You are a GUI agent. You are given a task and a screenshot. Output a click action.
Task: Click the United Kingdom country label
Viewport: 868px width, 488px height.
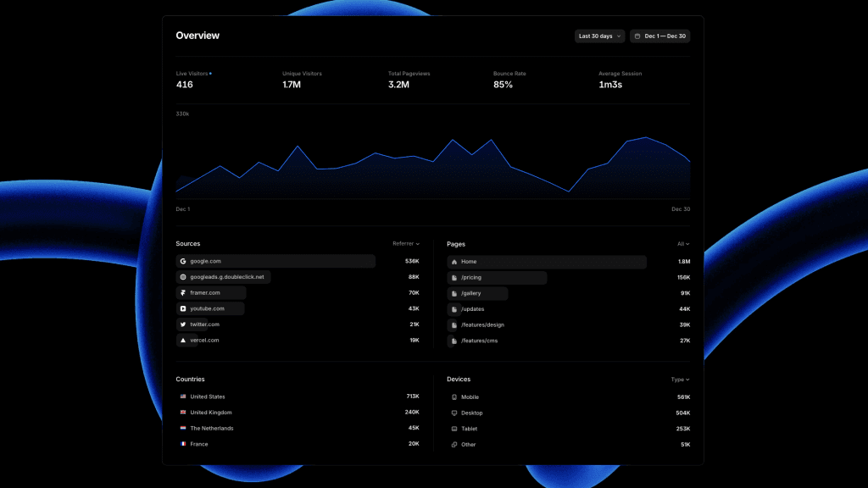coord(211,413)
